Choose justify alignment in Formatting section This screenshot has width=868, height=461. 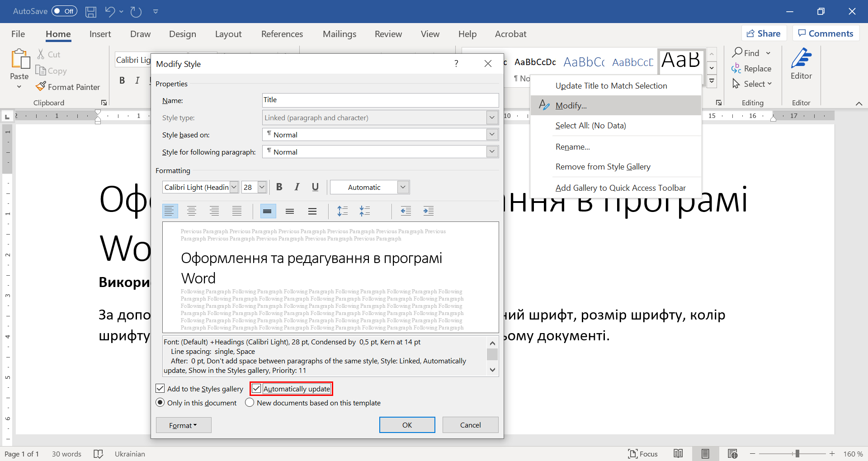coord(237,211)
